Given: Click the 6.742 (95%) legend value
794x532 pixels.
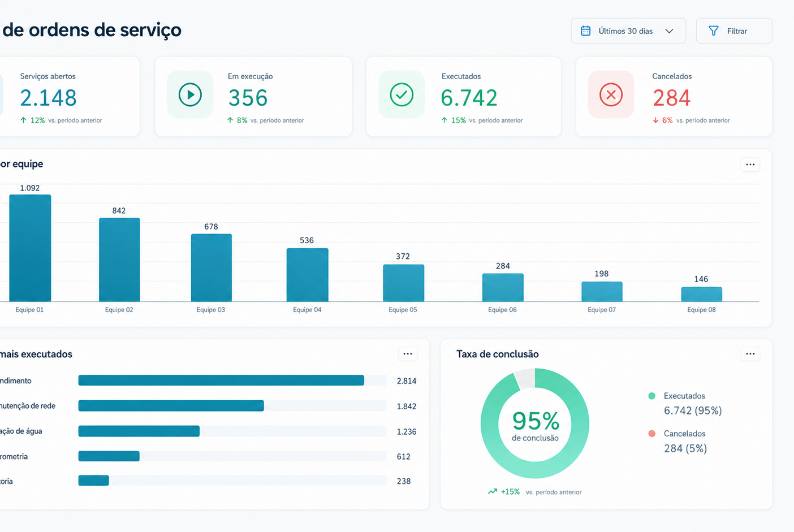Looking at the screenshot, I should coord(693,410).
